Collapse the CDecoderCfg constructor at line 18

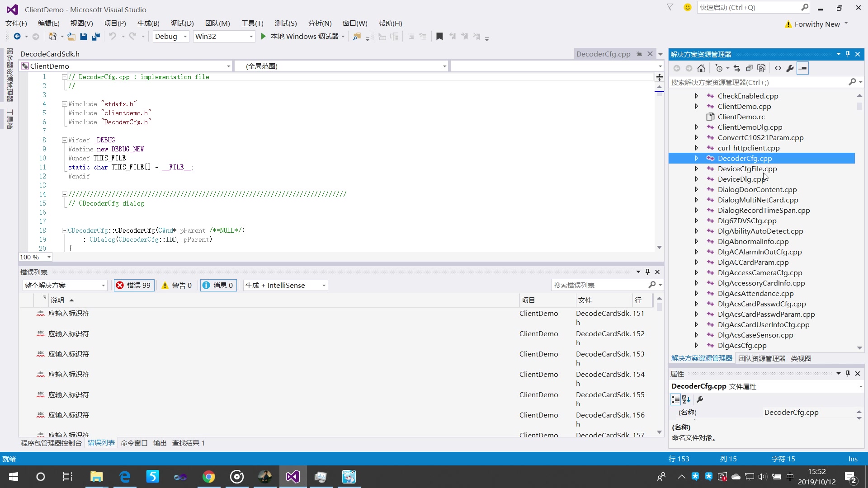click(65, 230)
